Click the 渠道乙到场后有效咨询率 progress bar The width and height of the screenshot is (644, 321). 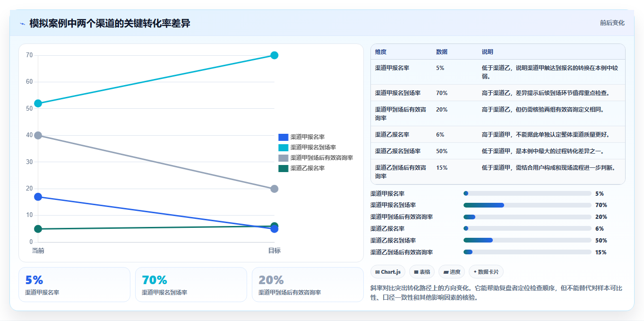(x=527, y=252)
